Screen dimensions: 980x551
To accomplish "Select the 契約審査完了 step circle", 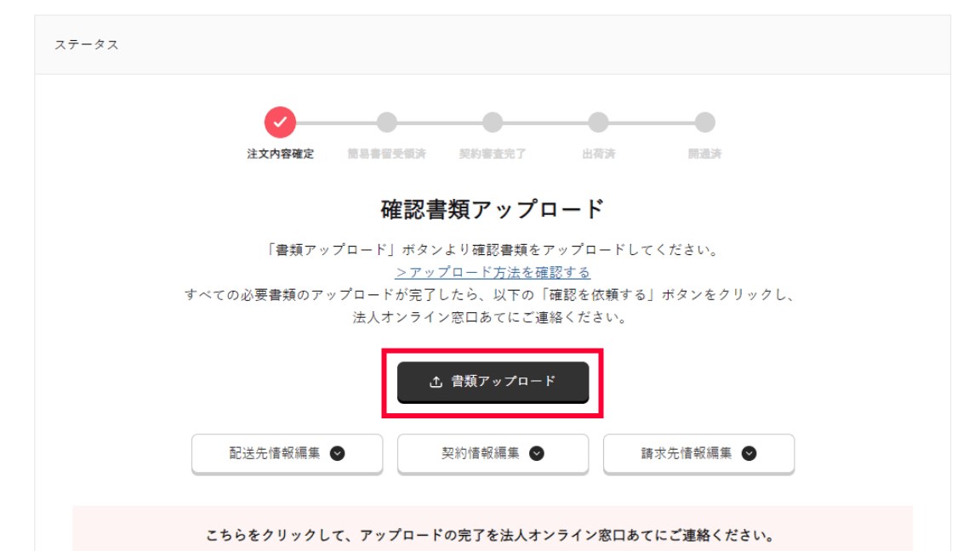I will tap(493, 122).
